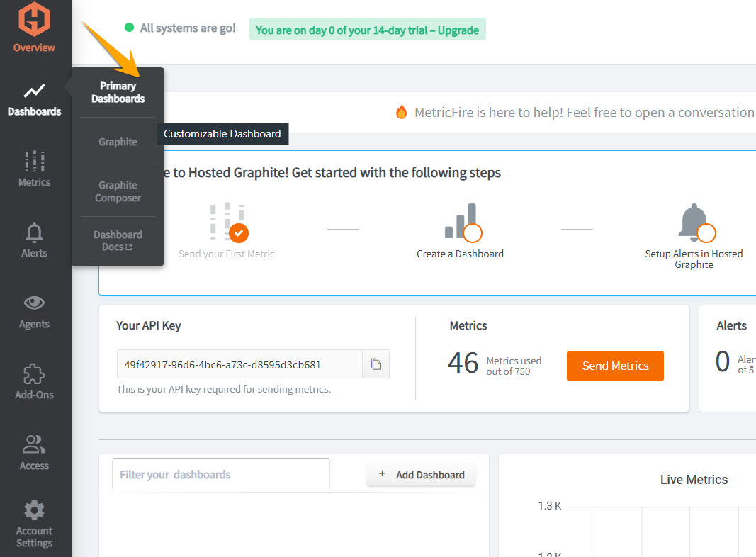This screenshot has height=557, width=756.
Task: Click the Alerts card heading
Action: (x=731, y=325)
